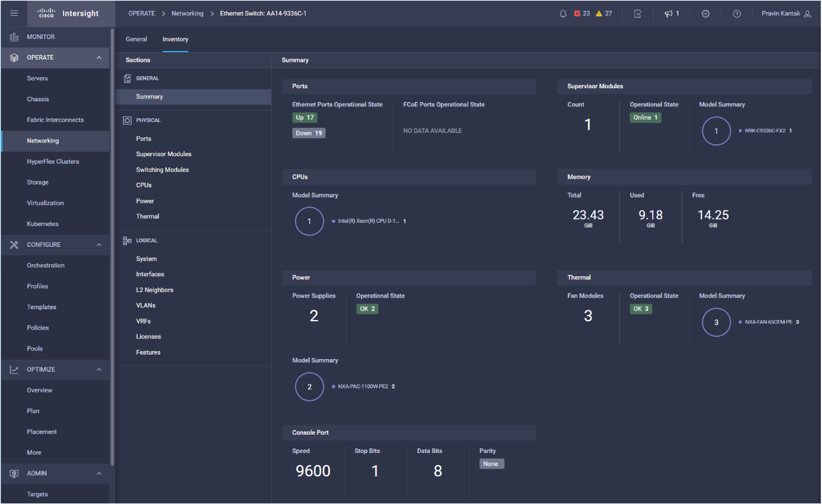The image size is (822, 504).
Task: Switch to the General tab
Action: tap(136, 38)
